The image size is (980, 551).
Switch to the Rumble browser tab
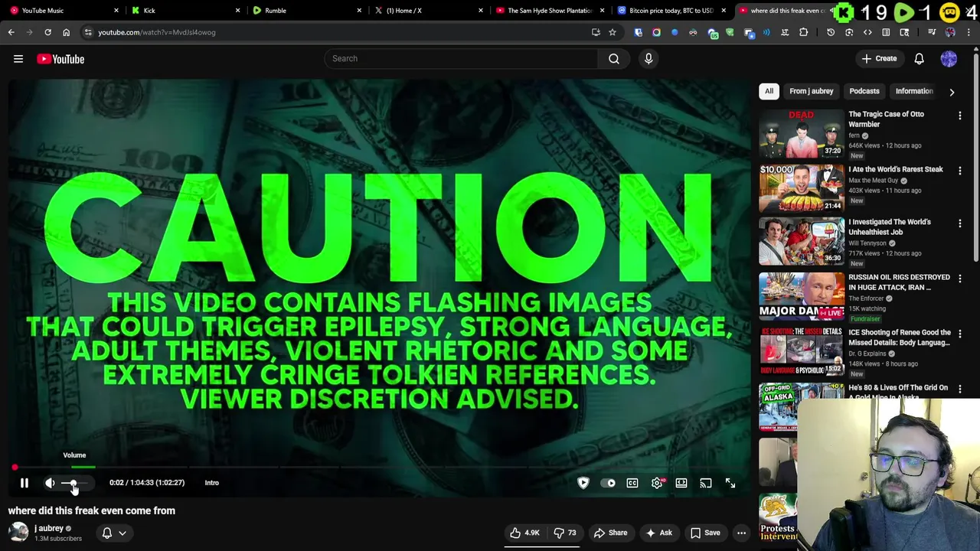point(306,11)
